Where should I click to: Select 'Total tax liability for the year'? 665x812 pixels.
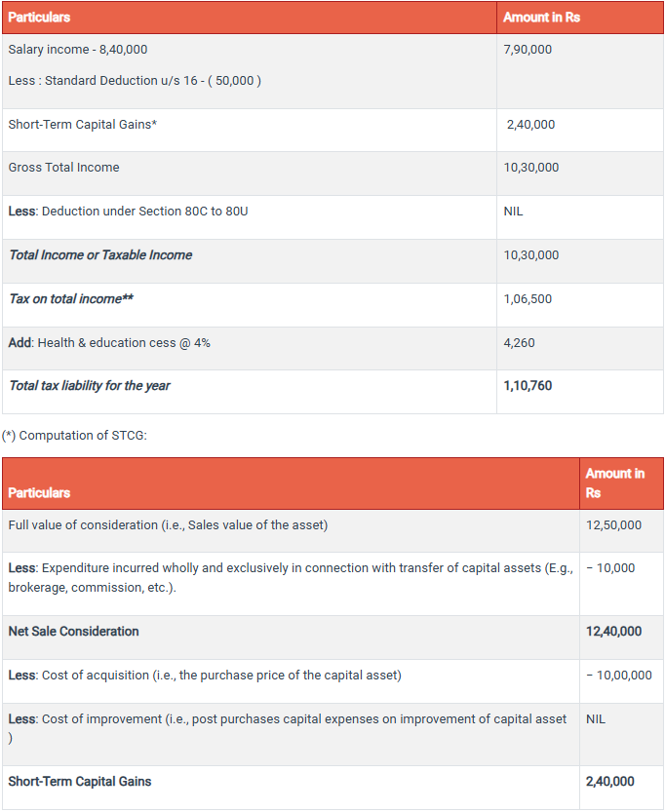click(90, 385)
